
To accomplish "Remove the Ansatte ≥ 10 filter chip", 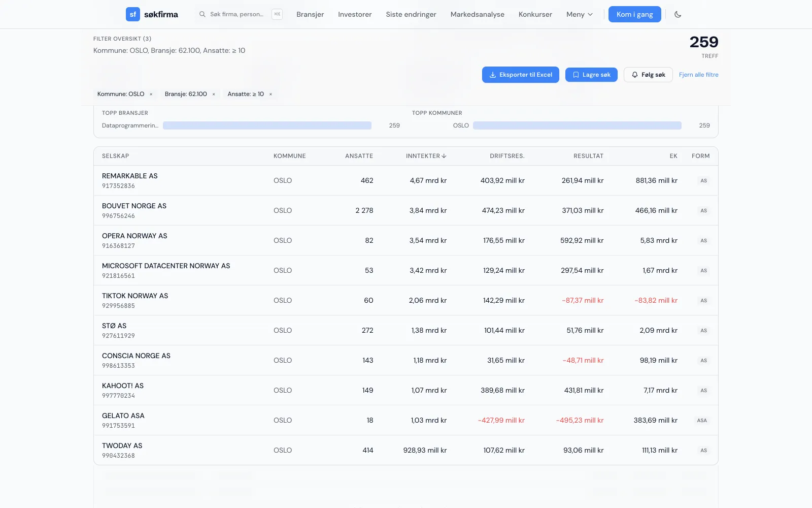I will (x=270, y=94).
